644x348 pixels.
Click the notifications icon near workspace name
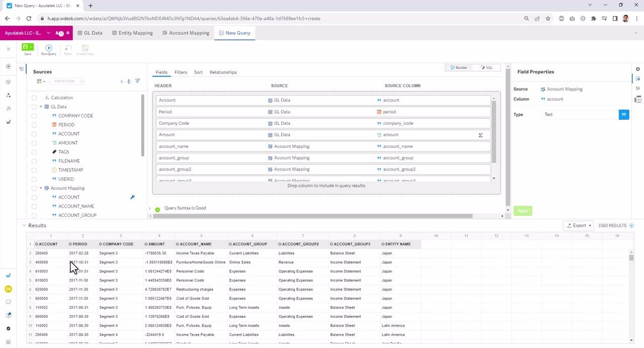point(60,33)
